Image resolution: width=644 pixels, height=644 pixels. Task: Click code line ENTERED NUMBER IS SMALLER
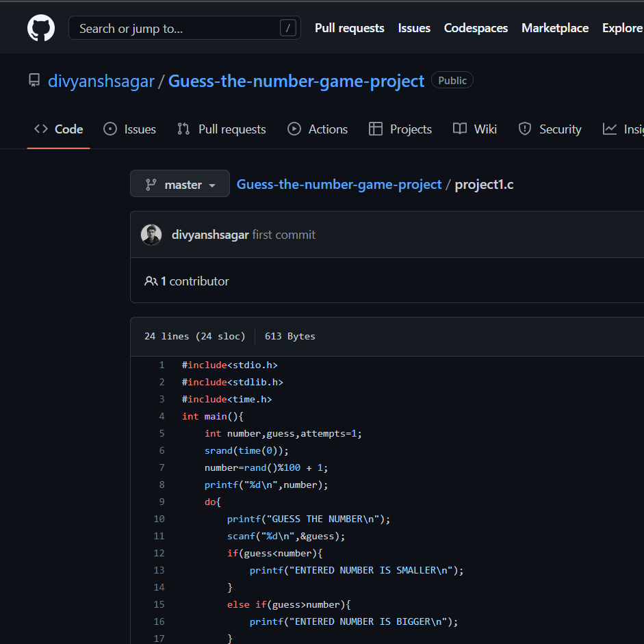(357, 570)
